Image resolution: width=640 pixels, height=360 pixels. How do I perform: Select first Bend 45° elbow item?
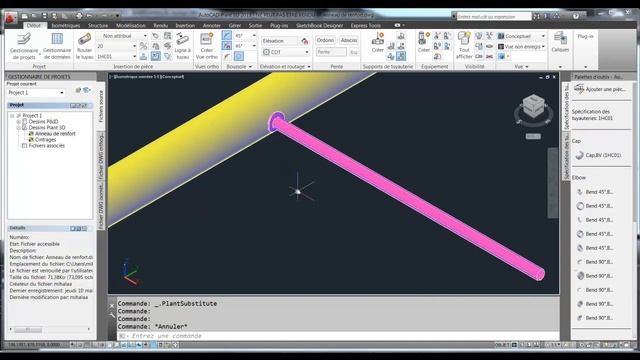tap(596, 192)
